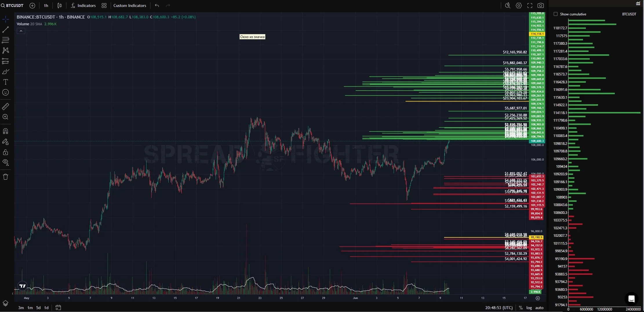Toggle hide all drawings eye icon
This screenshot has width=644, height=312.
click(6, 162)
